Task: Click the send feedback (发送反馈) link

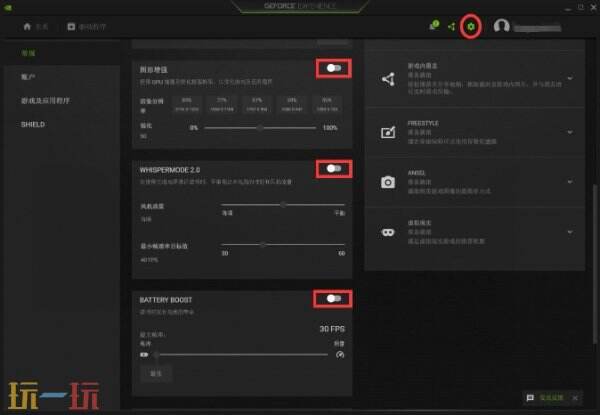Action: coord(551,398)
